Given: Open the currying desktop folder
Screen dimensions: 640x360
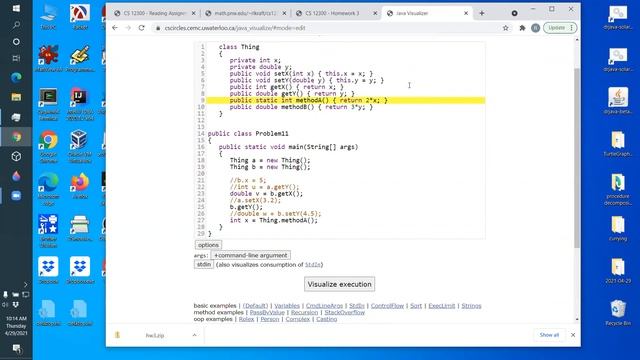Looking at the screenshot, I should click(618, 228).
